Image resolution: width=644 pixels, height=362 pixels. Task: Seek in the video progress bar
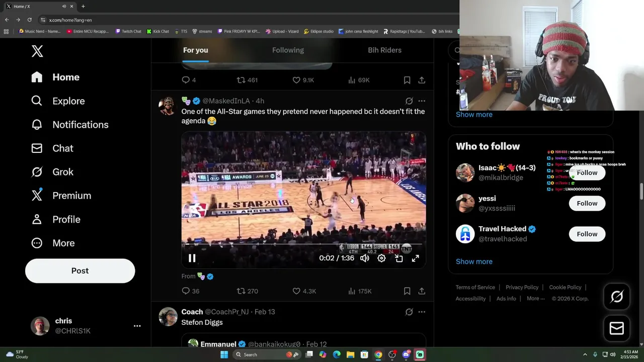(303, 245)
